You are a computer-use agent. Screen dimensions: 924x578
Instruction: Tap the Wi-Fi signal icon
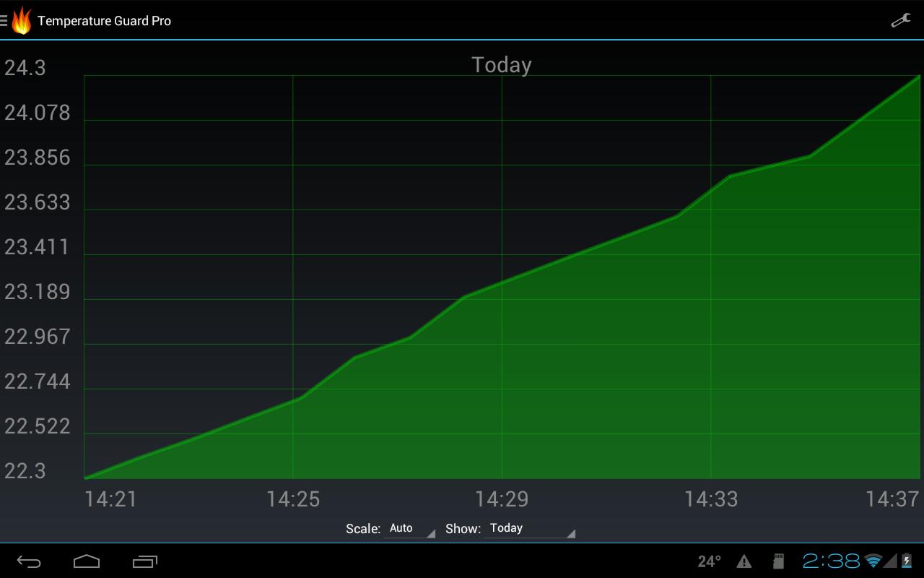(873, 561)
